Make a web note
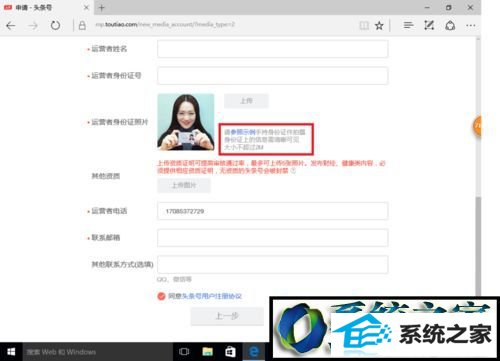Viewport: 500px width, 361px height. point(429,25)
